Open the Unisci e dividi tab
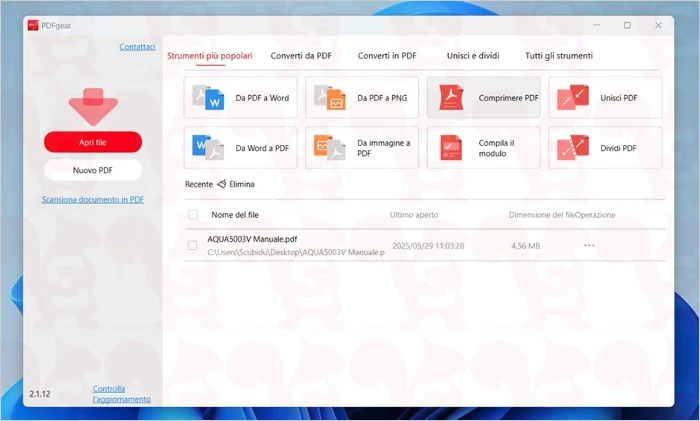The image size is (700, 421). 473,56
